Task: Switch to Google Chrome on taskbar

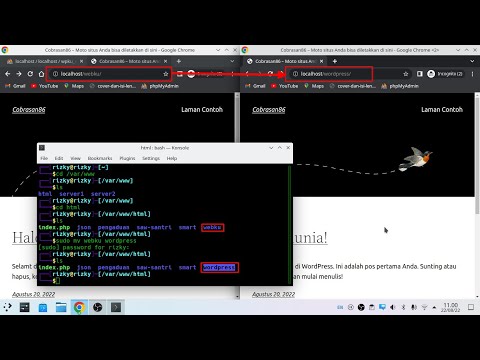Action: click(79, 307)
